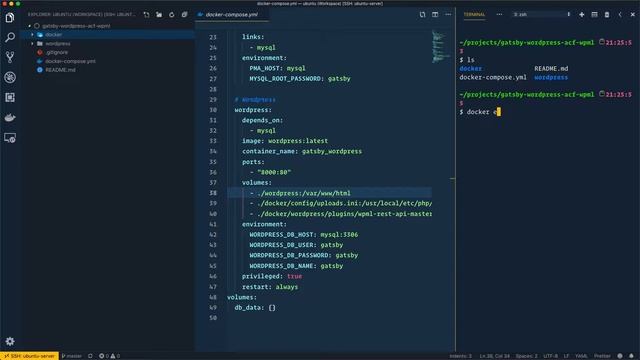Collapse all folders in Explorer
The image size is (640, 360).
coord(184,15)
